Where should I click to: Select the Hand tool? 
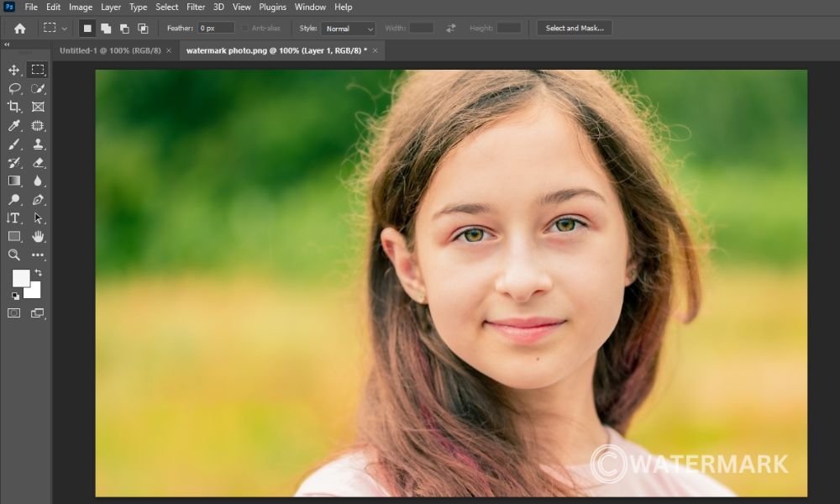click(38, 237)
